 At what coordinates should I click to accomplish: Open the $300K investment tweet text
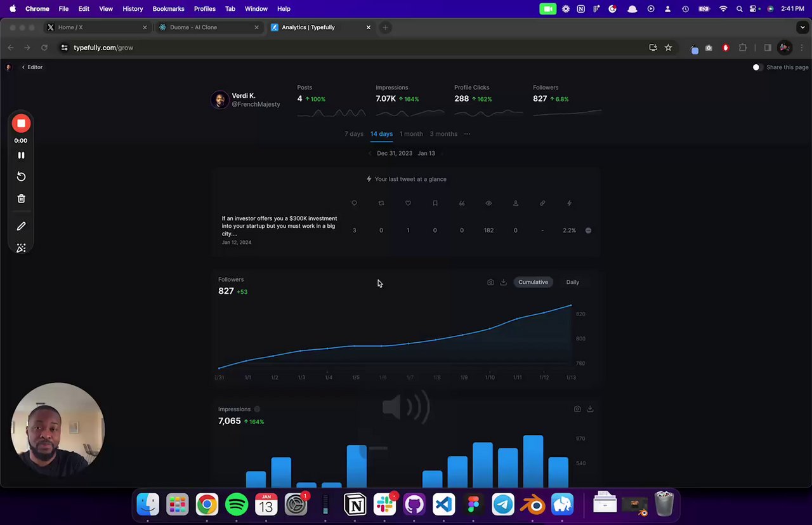tap(279, 226)
